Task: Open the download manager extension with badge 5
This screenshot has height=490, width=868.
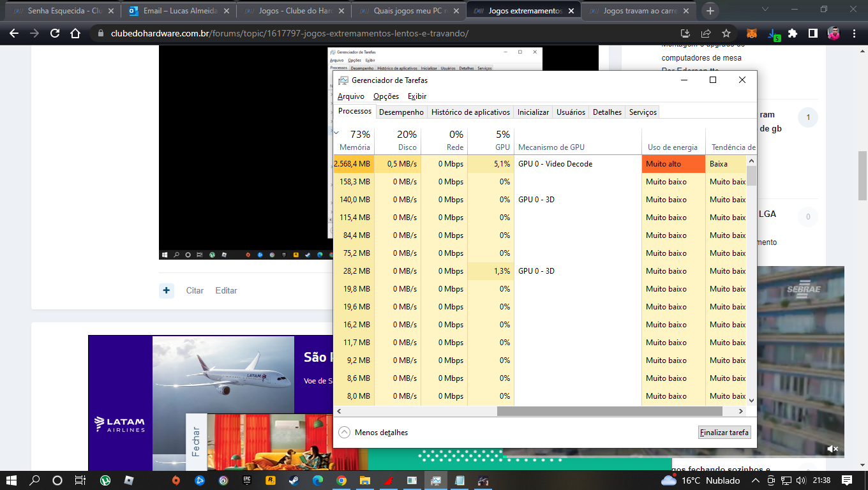Action: tap(773, 34)
